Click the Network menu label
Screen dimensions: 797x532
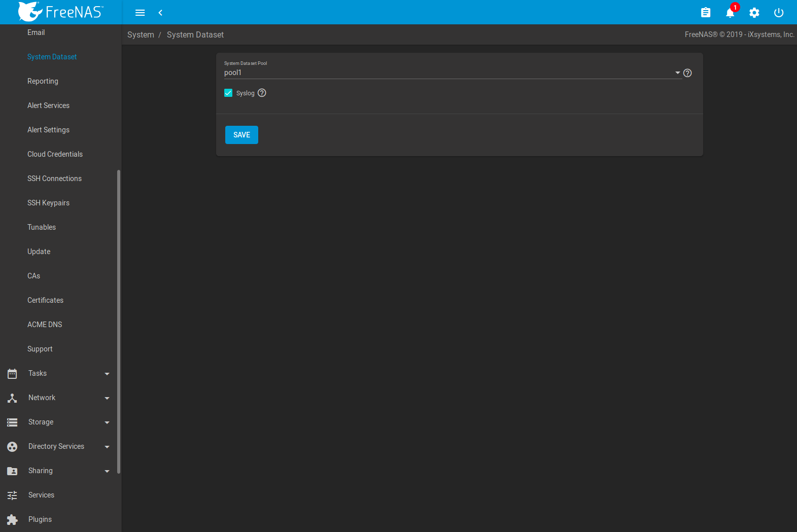tap(42, 398)
